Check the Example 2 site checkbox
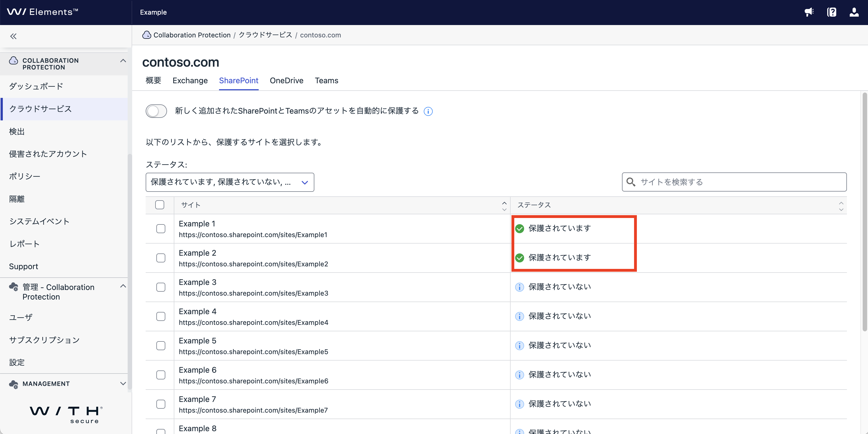Viewport: 868px width, 434px height. click(161, 258)
